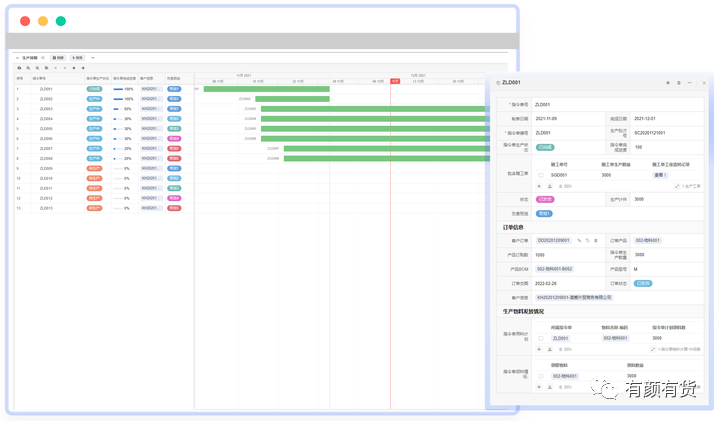Click the plus add icon under SGD001 row
The image size is (720, 421).
click(539, 186)
